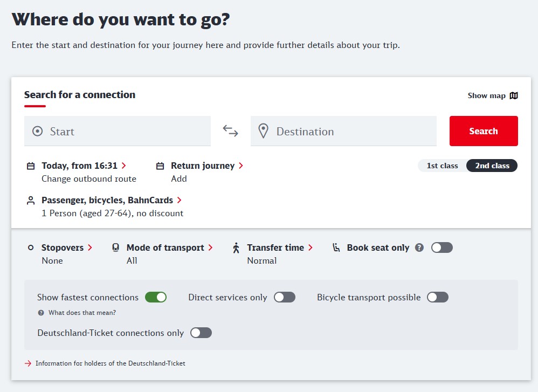Click the red Search button
Screen dimensions: 538x392
[484, 131]
